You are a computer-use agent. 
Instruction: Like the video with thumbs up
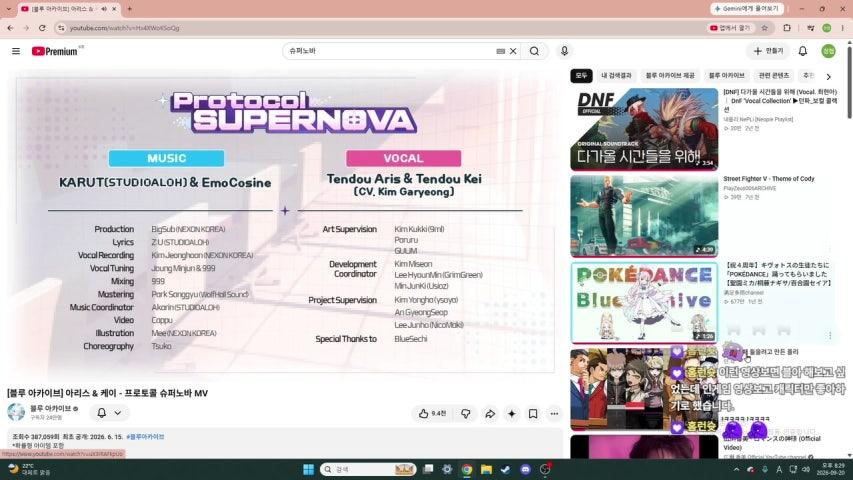pos(433,414)
